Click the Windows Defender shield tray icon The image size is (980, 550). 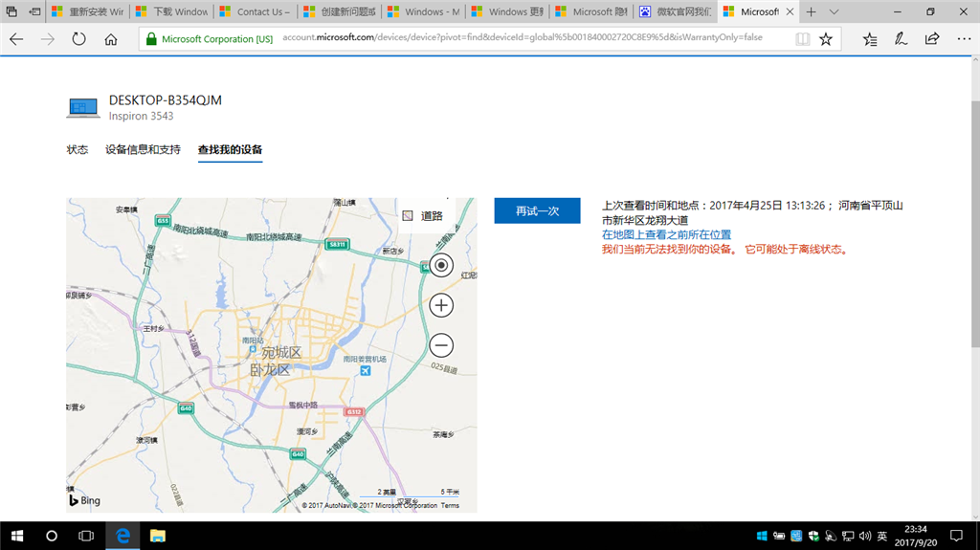tap(813, 536)
